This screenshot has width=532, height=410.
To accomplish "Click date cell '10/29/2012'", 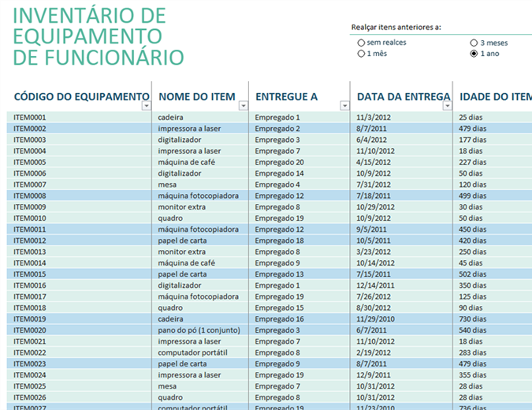I will (376, 207).
